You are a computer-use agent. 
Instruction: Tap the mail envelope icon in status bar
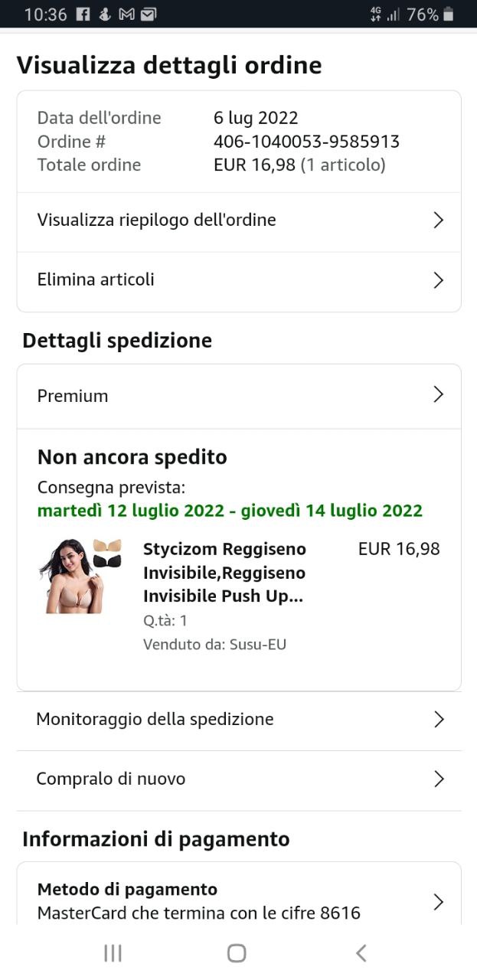(x=149, y=15)
